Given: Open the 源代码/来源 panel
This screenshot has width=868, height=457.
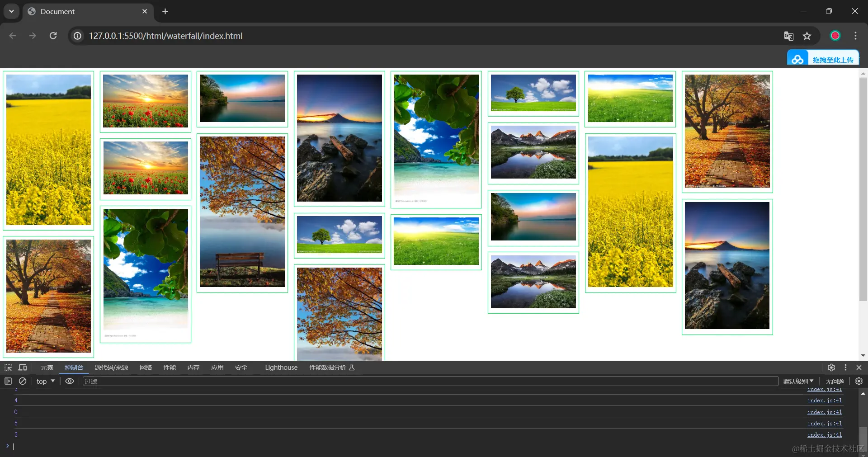Looking at the screenshot, I should click(111, 367).
